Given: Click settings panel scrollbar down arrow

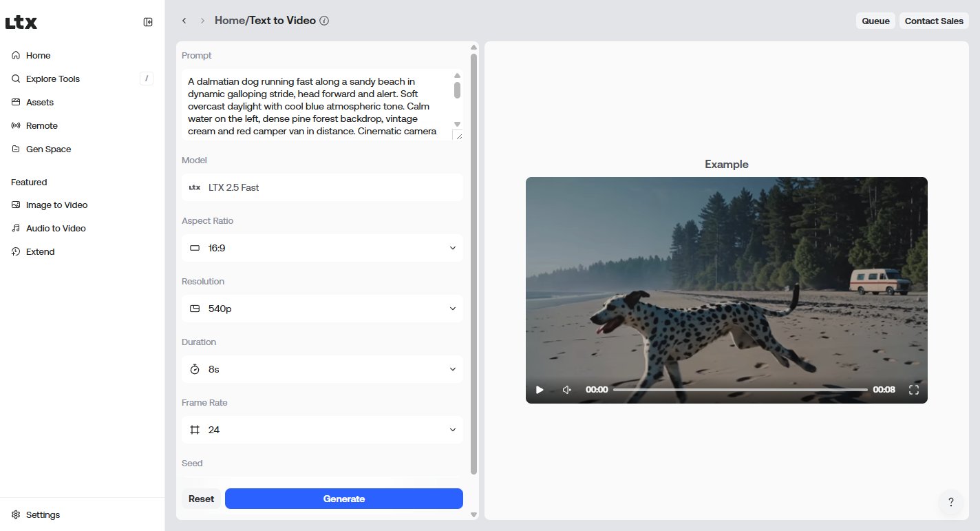Looking at the screenshot, I should point(473,514).
